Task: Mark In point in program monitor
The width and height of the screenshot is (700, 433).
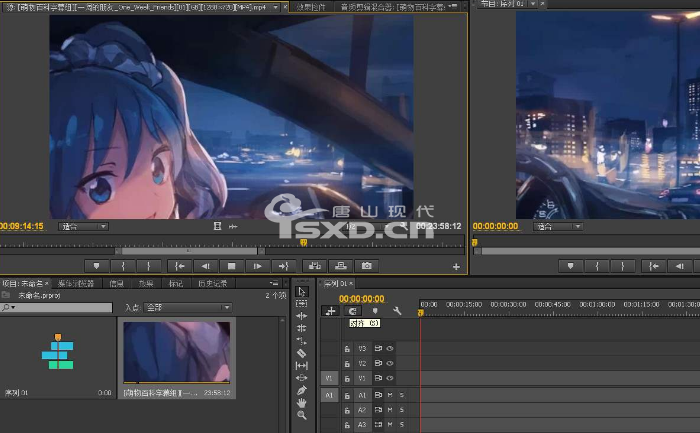Action: point(597,266)
